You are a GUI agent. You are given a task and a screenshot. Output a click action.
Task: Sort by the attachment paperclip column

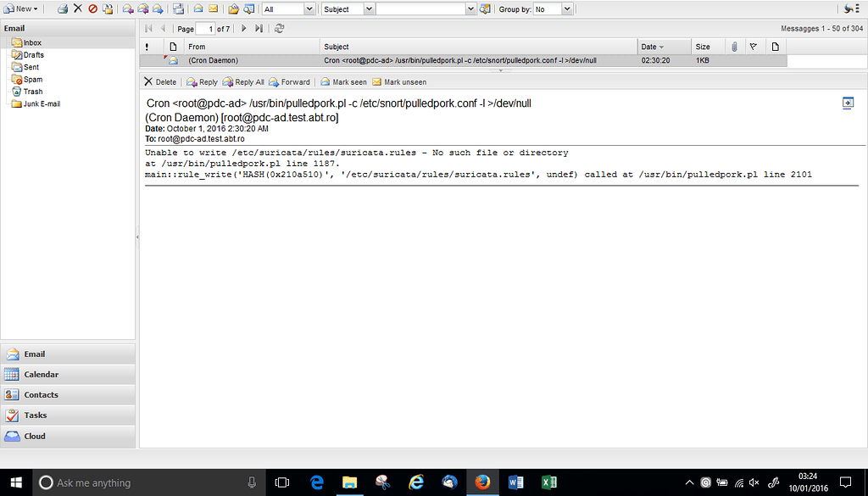[x=734, y=47]
